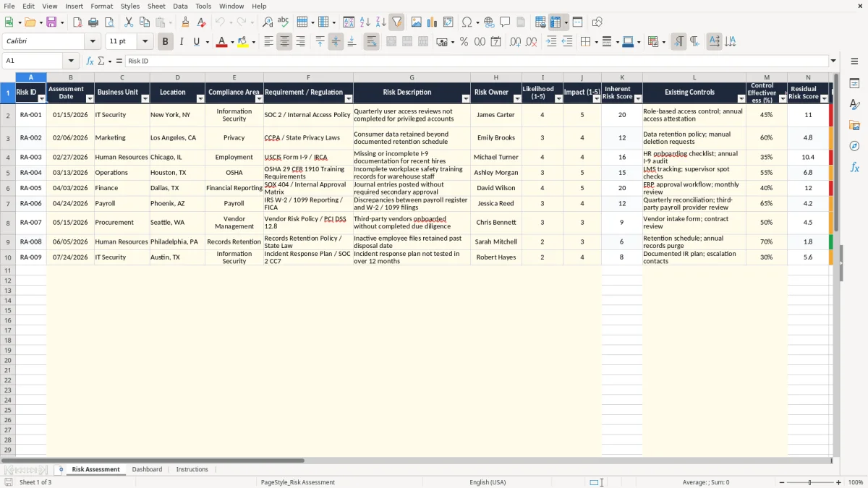Click Insert Hyperlink globe icon

489,22
